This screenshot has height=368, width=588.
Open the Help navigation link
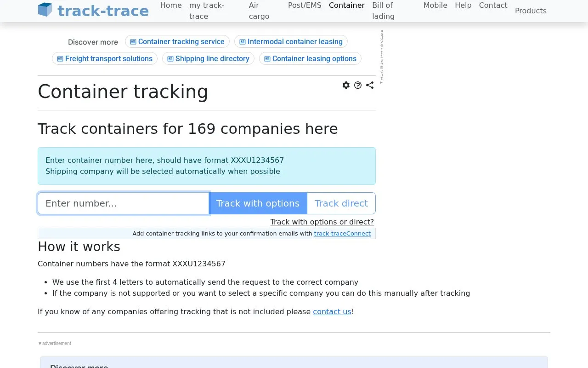(463, 5)
